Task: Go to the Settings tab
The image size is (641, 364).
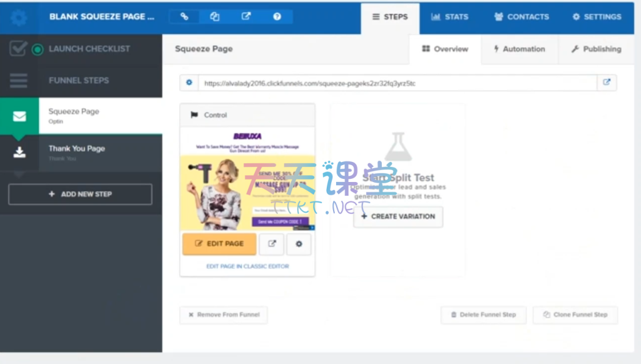Action: (x=597, y=17)
